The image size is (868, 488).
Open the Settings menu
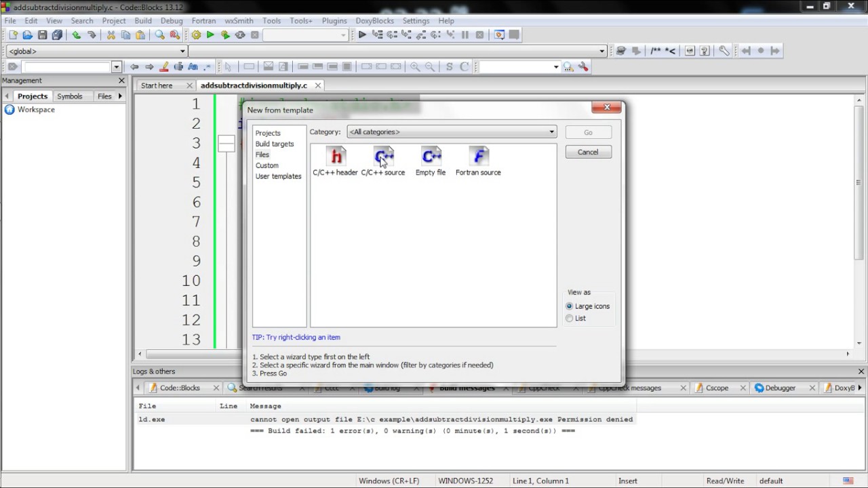coord(416,21)
